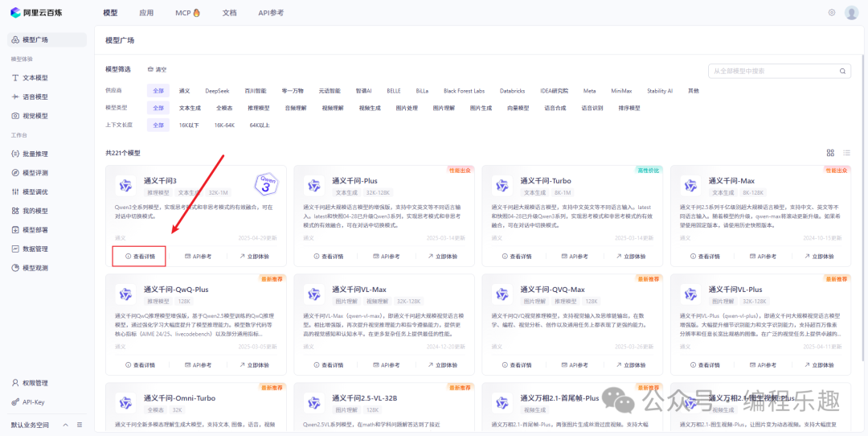Open API参考 for 通义千问3
Screen dimensions: 868x436
(x=198, y=257)
